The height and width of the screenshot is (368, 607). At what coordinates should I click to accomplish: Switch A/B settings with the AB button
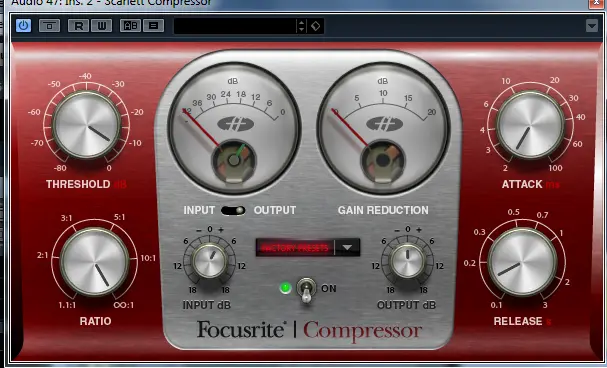(x=130, y=26)
